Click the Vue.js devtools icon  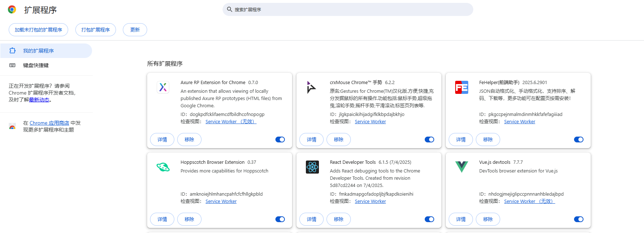tap(461, 167)
